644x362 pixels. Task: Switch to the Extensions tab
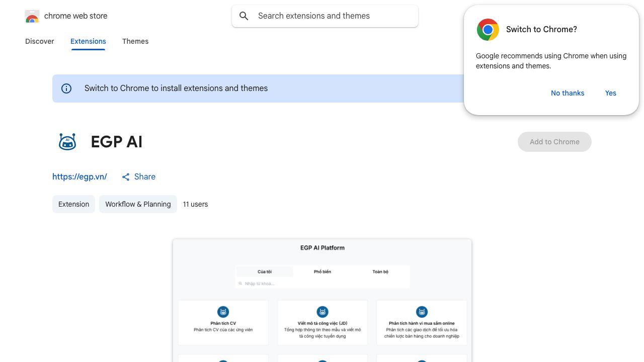pos(88,41)
